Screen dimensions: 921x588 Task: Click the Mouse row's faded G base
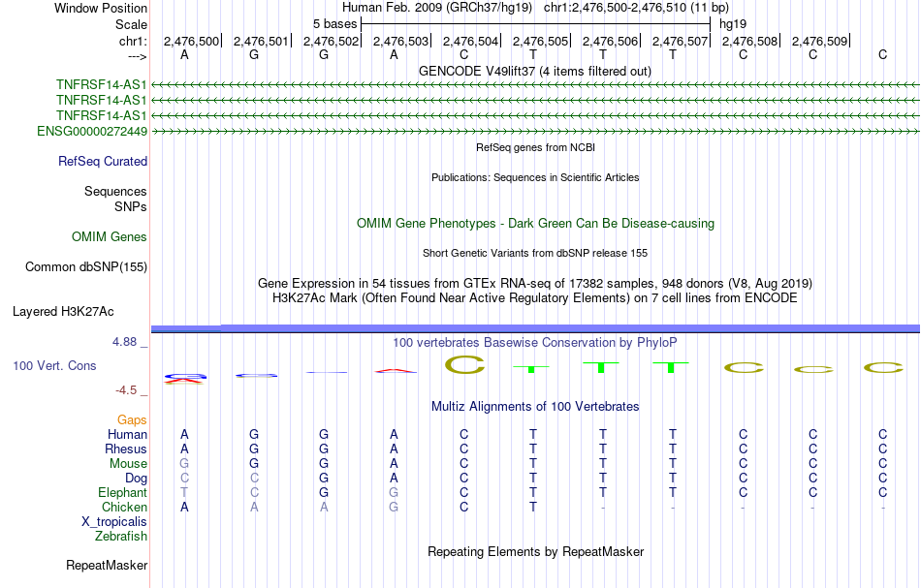184,464
